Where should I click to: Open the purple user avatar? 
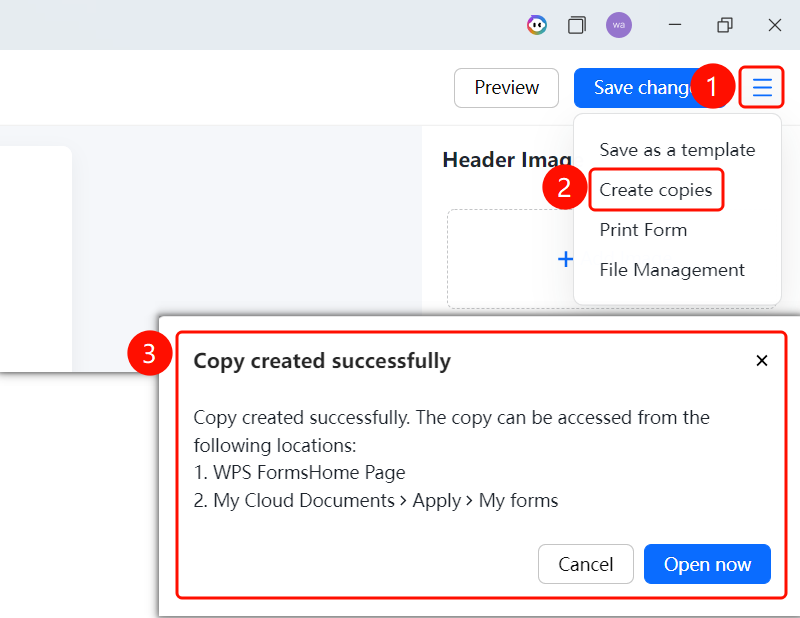619,24
